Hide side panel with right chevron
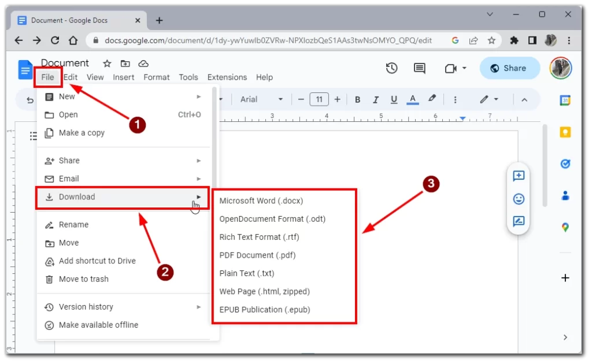This screenshot has width=592, height=364. tap(565, 337)
